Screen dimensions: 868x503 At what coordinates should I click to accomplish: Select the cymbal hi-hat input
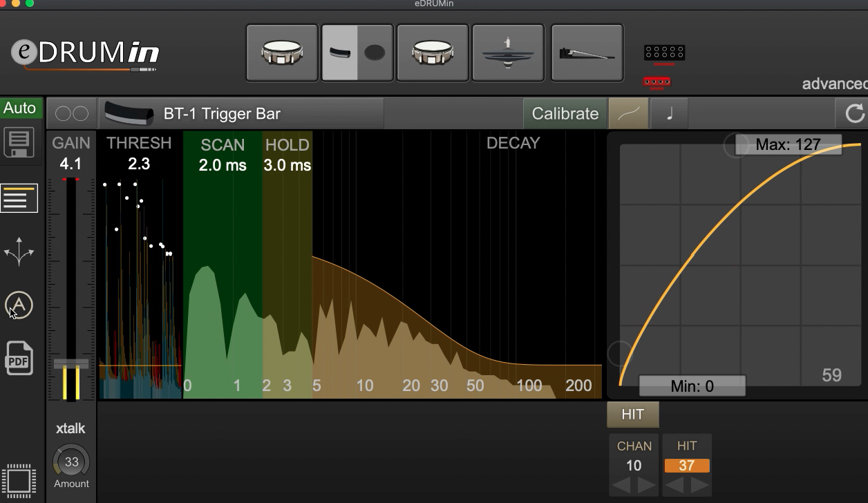[x=508, y=53]
